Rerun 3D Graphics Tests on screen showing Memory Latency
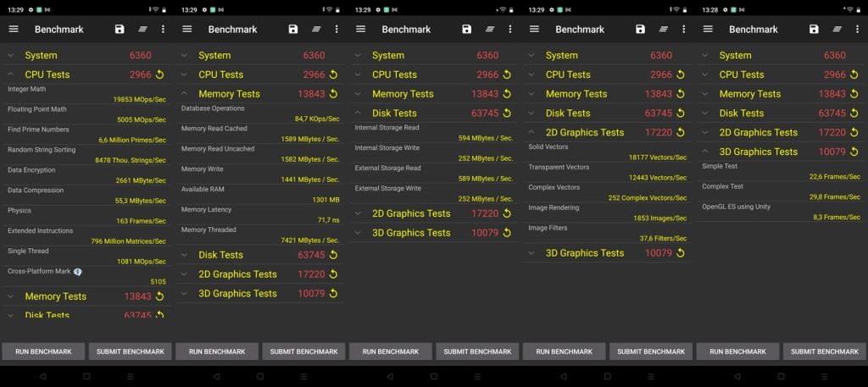The height and width of the screenshot is (387, 868). coord(333,294)
